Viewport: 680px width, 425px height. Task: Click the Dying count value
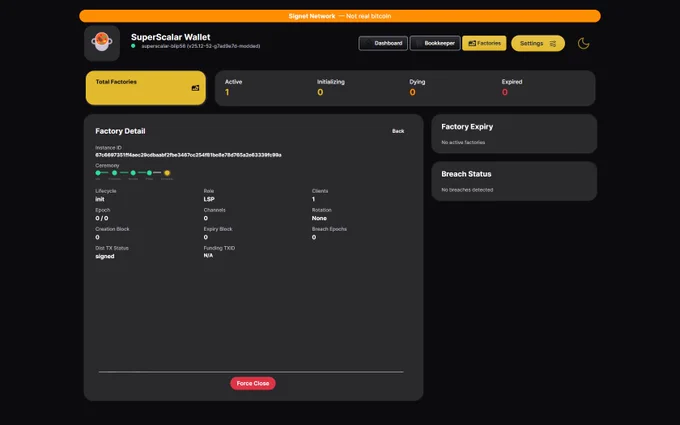tap(412, 92)
